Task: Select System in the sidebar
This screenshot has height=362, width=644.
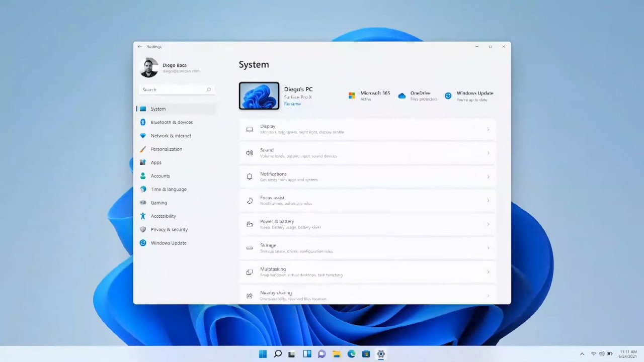Action: pos(176,109)
